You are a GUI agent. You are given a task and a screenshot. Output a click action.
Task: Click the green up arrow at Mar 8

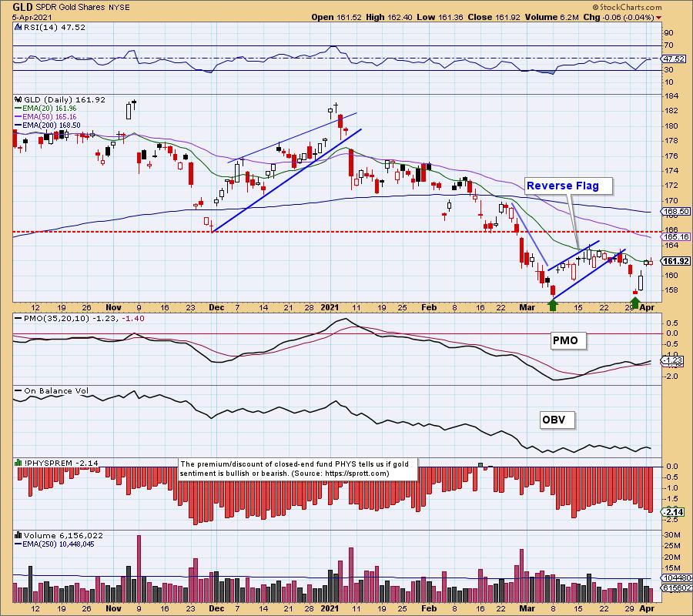point(552,305)
